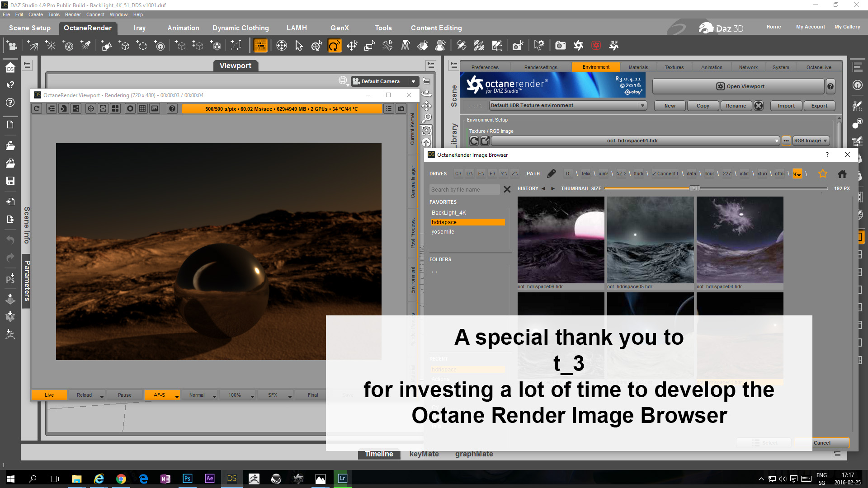Image resolution: width=868 pixels, height=488 pixels.
Task: Click the Search by file name field
Action: 465,189
